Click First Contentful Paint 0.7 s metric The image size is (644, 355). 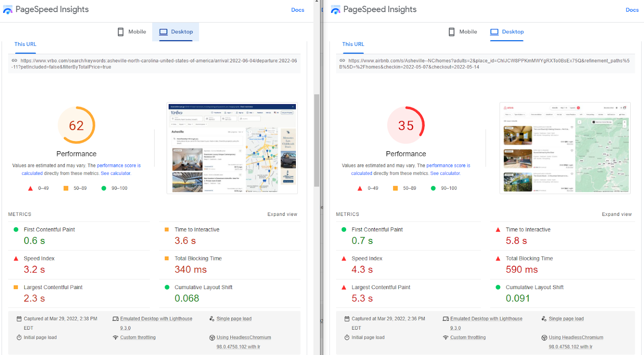[409, 236]
